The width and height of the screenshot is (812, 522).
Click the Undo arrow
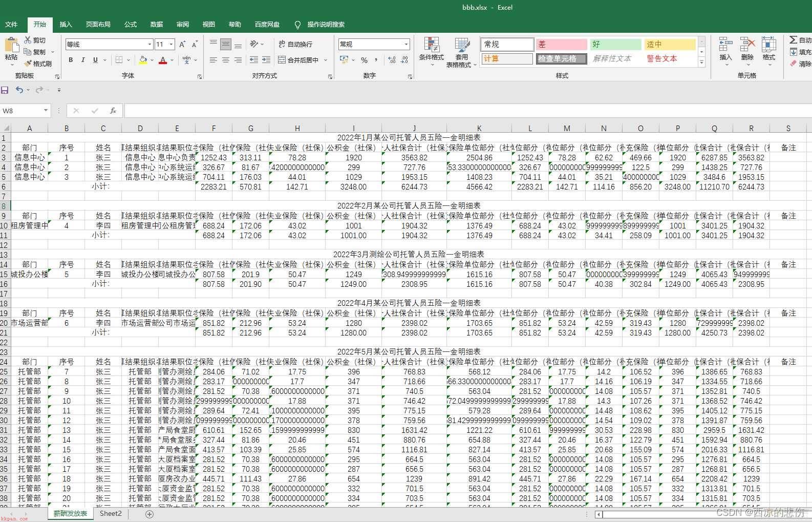click(x=19, y=90)
